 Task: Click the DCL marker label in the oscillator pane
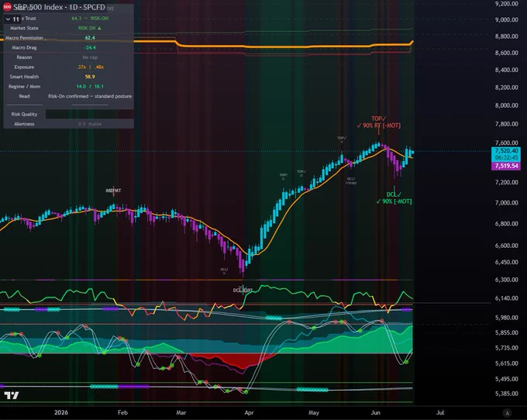(x=243, y=290)
